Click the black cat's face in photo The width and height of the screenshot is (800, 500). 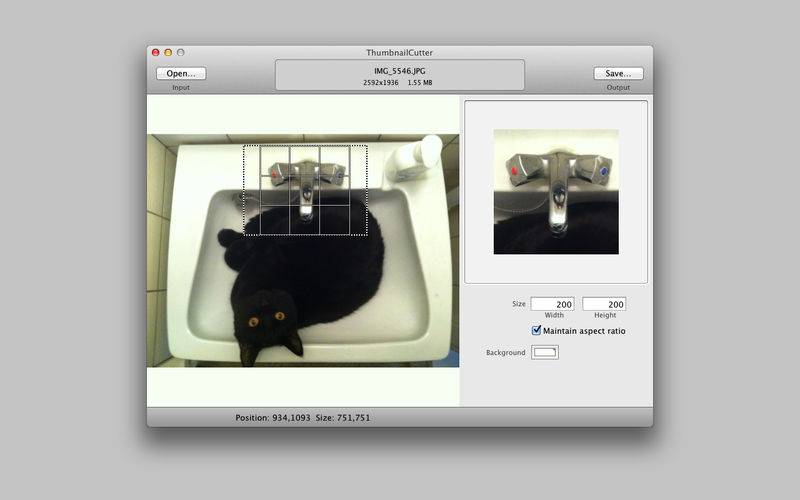coord(265,321)
